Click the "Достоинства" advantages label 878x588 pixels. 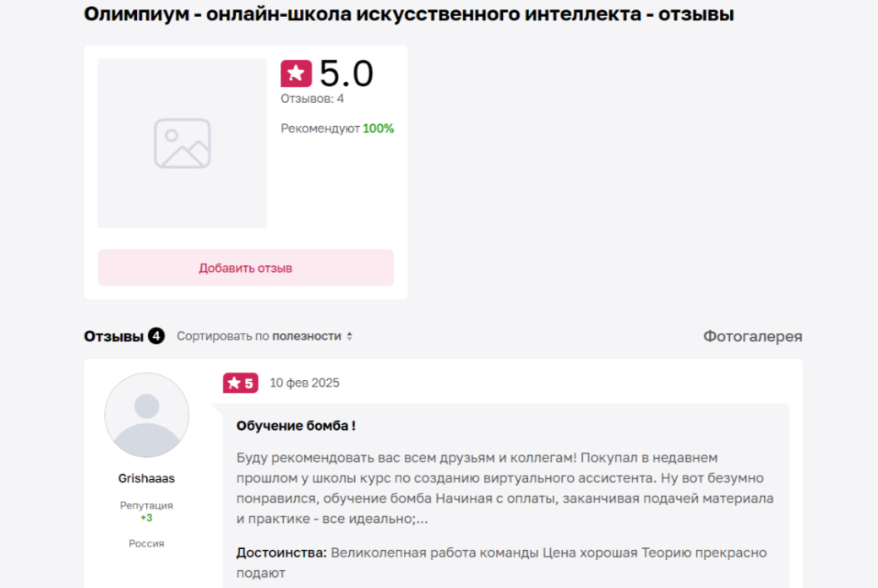[x=281, y=553]
